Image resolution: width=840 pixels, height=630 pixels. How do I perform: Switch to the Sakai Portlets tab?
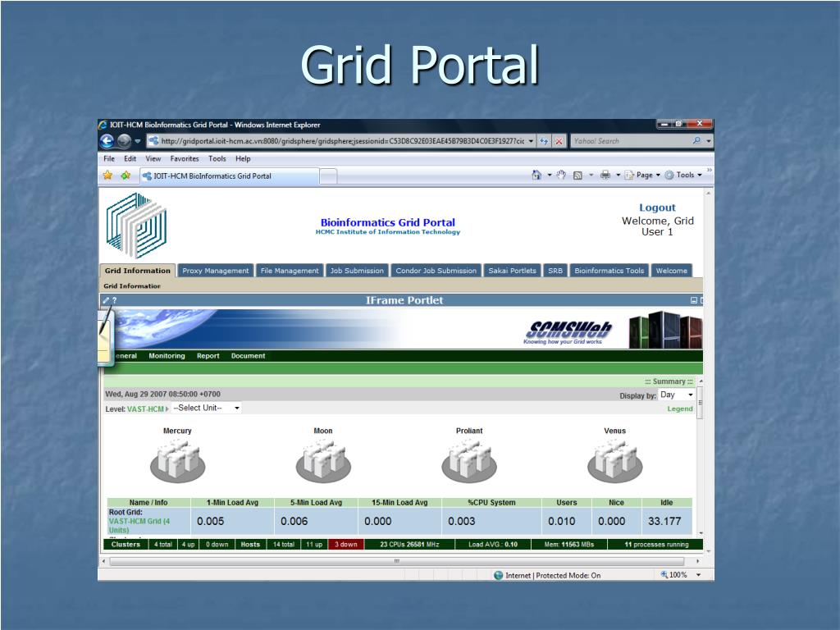512,271
